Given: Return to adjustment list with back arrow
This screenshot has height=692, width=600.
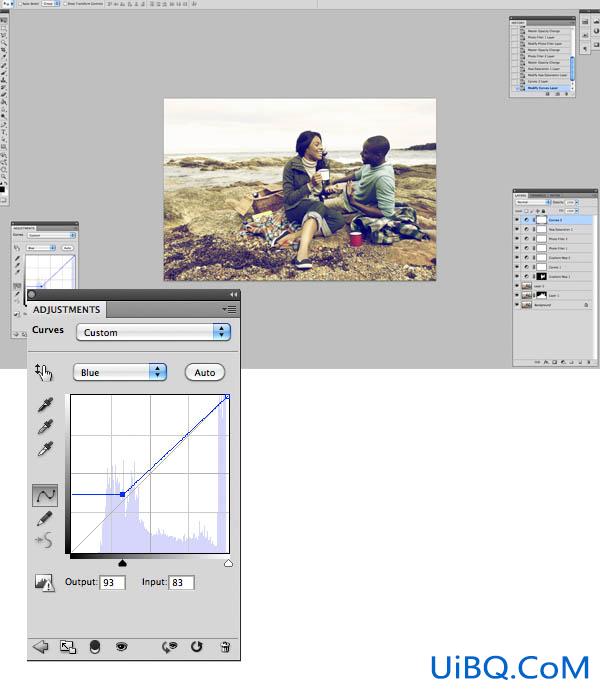Looking at the screenshot, I should tap(41, 647).
